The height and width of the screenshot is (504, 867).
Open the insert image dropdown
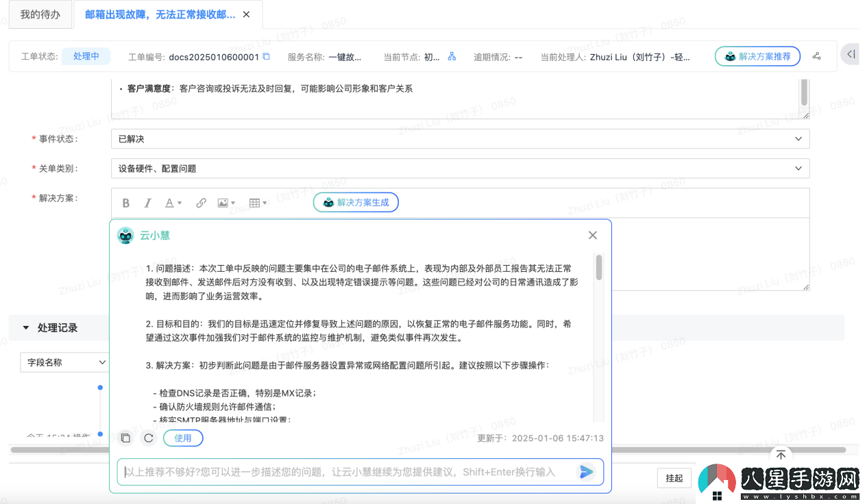point(226,203)
